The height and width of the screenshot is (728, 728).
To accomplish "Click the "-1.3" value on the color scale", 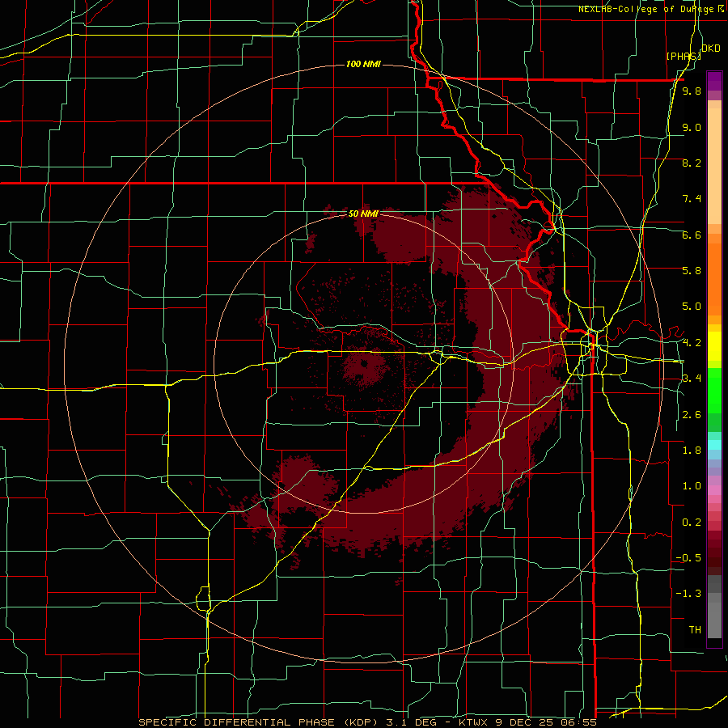I will (x=688, y=594).
